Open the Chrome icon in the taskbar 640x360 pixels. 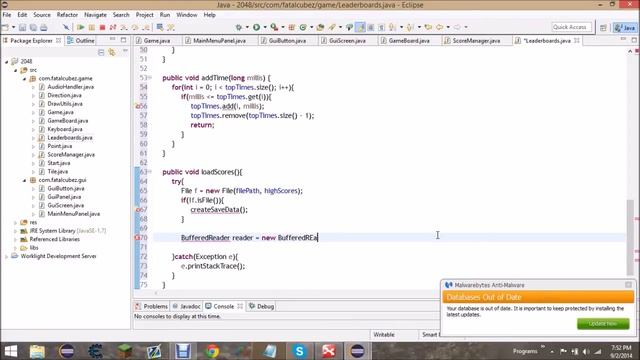click(x=212, y=351)
